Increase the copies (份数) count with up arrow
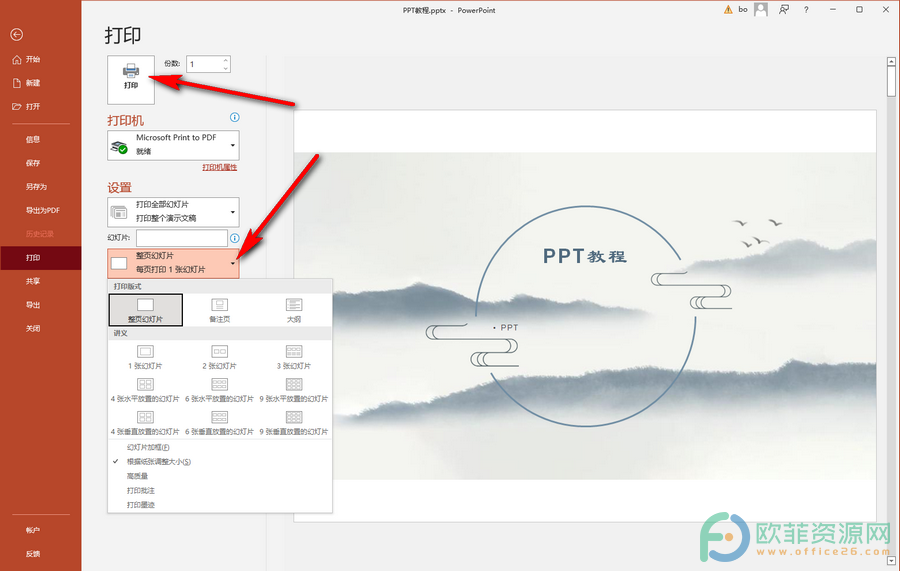900x571 pixels. pyautogui.click(x=226, y=60)
